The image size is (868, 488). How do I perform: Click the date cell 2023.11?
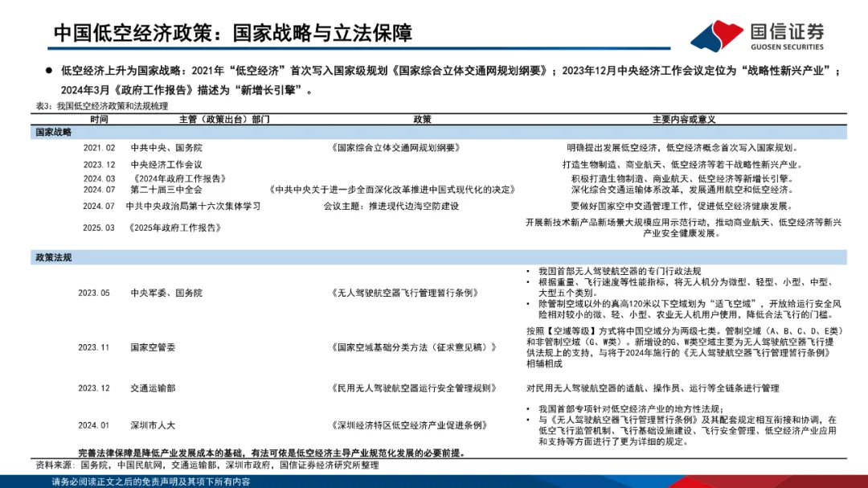click(x=93, y=347)
